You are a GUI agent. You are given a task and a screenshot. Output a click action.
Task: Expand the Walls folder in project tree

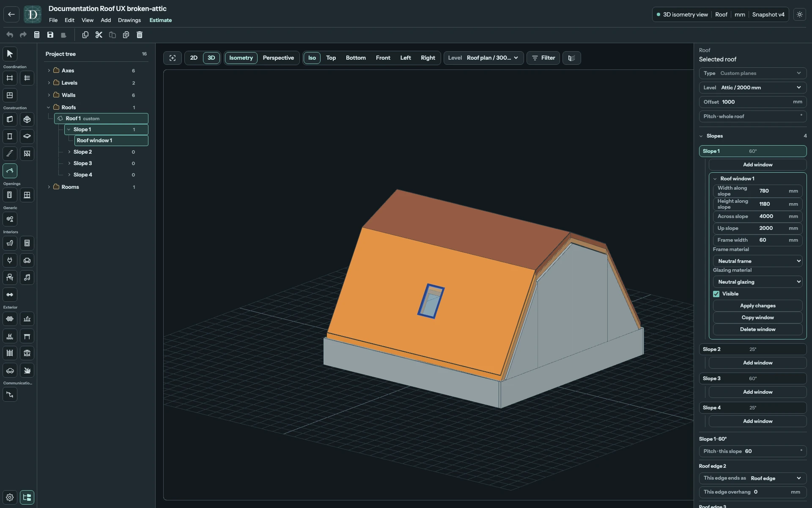(x=49, y=95)
